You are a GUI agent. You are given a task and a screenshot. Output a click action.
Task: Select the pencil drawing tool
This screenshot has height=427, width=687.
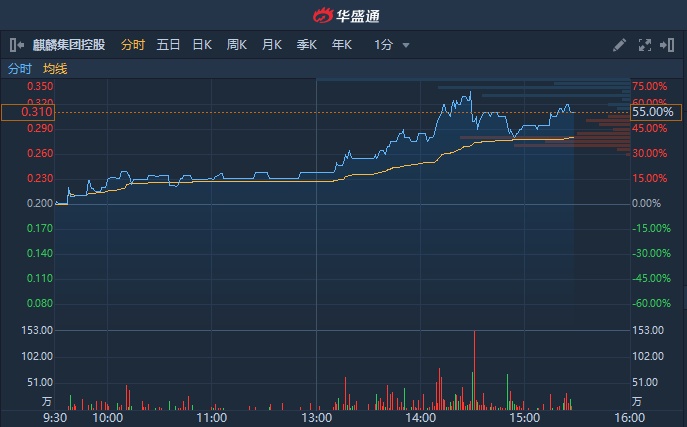(x=619, y=45)
